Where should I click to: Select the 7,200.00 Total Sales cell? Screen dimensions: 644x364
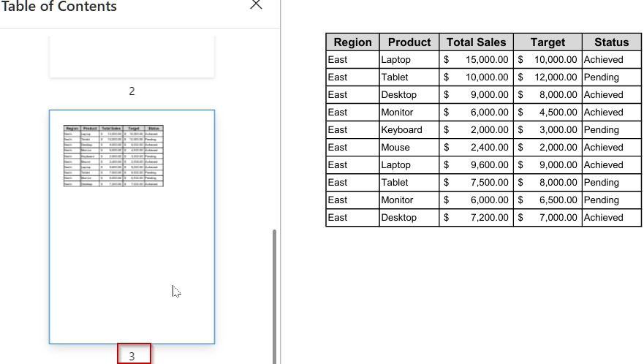coord(476,217)
